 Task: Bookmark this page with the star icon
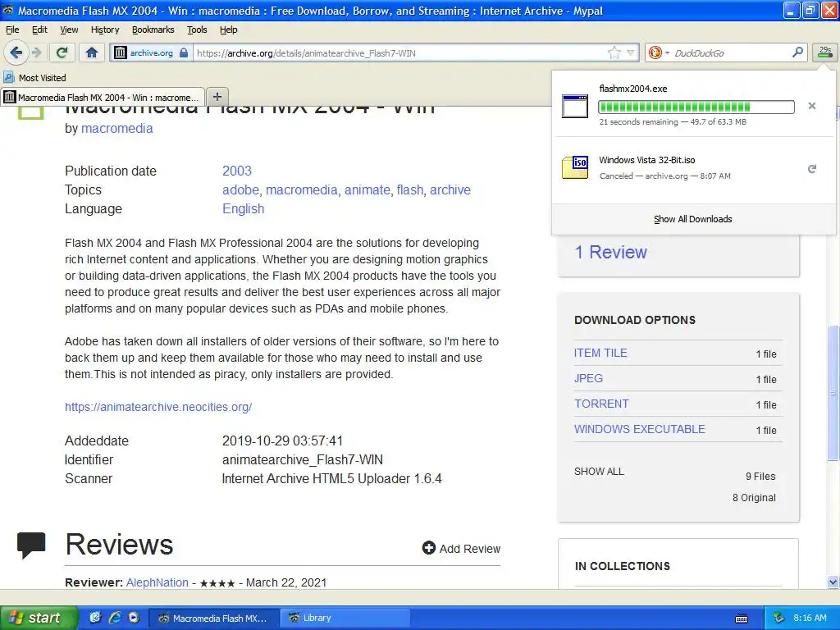tap(614, 52)
